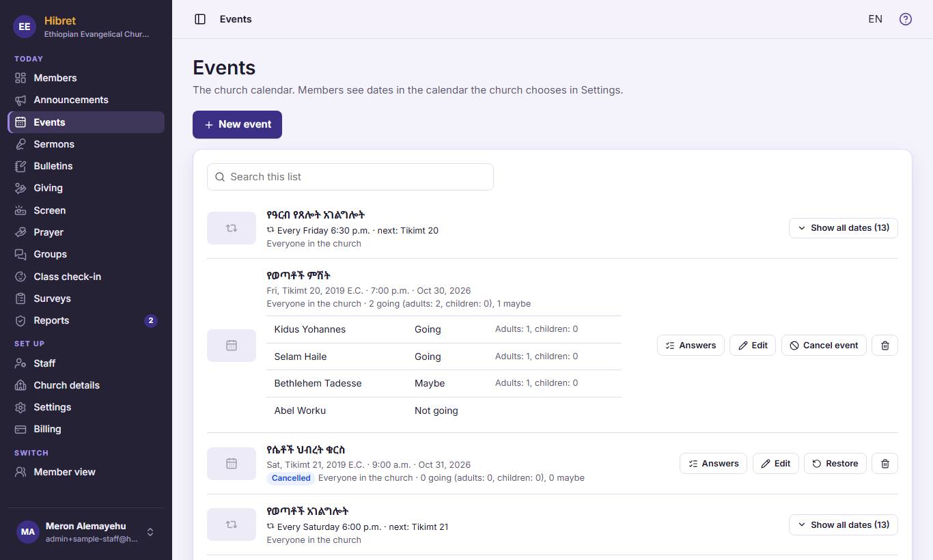Viewport: 933px width, 560px height.
Task: Open the EN language selector
Action: [875, 19]
